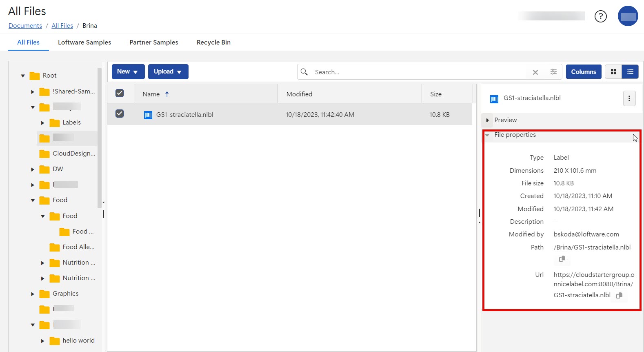Copy the file path to clipboard
Viewport: 644px width, 352px height.
click(x=562, y=259)
